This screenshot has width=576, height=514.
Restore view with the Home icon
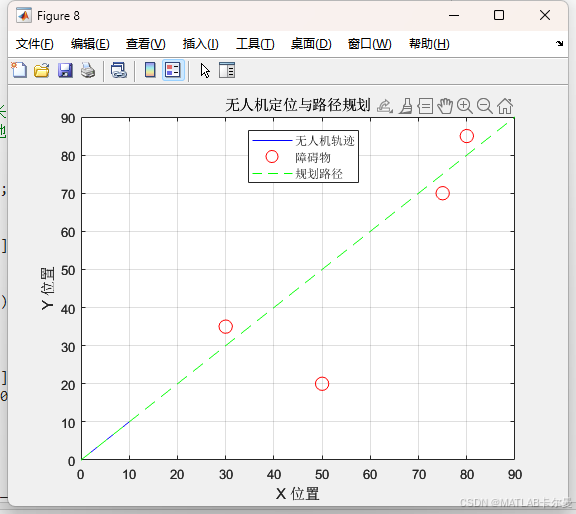click(505, 106)
